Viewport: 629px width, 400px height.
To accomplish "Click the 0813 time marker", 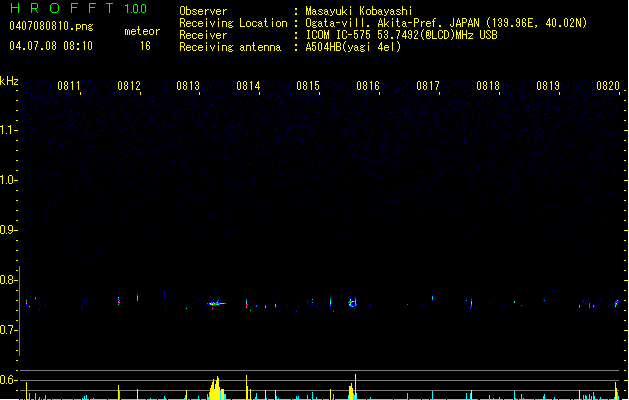I will [x=188, y=85].
